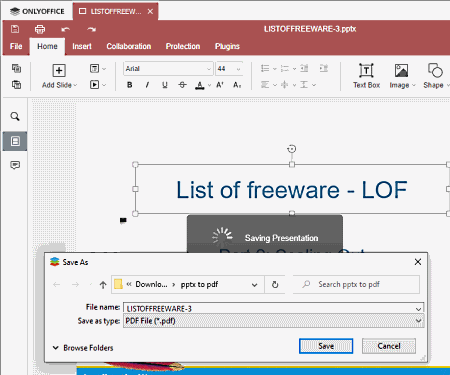
Task: Expand the Image dropdown arrow
Action: pyautogui.click(x=414, y=85)
